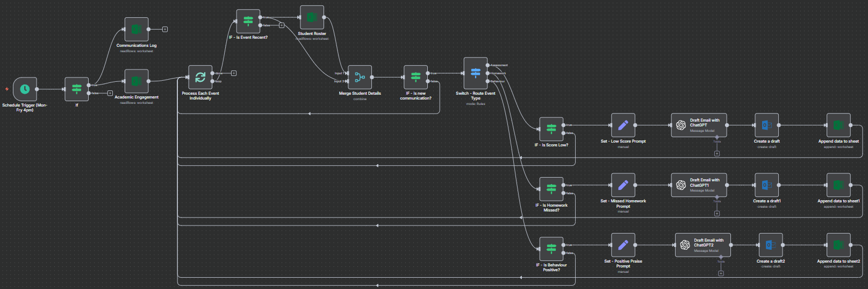Select the IF - Is new communication? node
The height and width of the screenshot is (289, 868).
(416, 77)
